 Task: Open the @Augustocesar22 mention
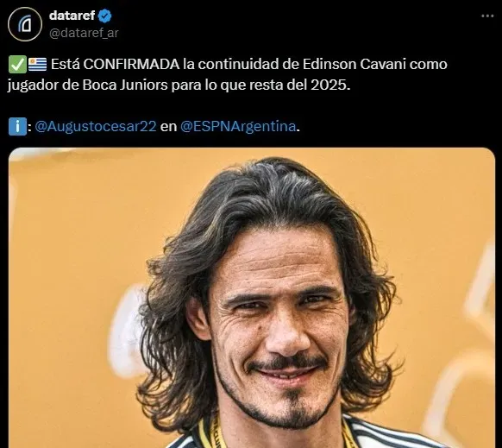click(96, 126)
